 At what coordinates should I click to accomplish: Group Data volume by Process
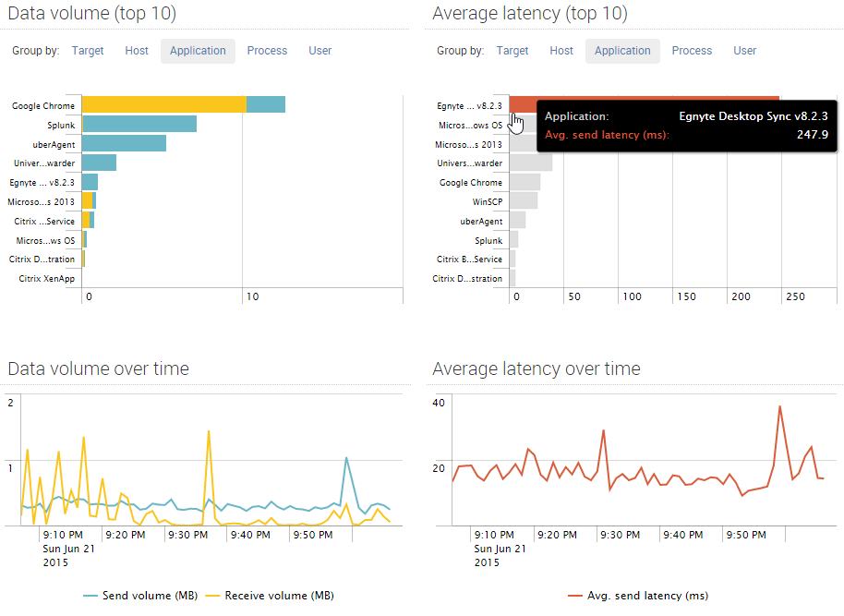pyautogui.click(x=267, y=51)
